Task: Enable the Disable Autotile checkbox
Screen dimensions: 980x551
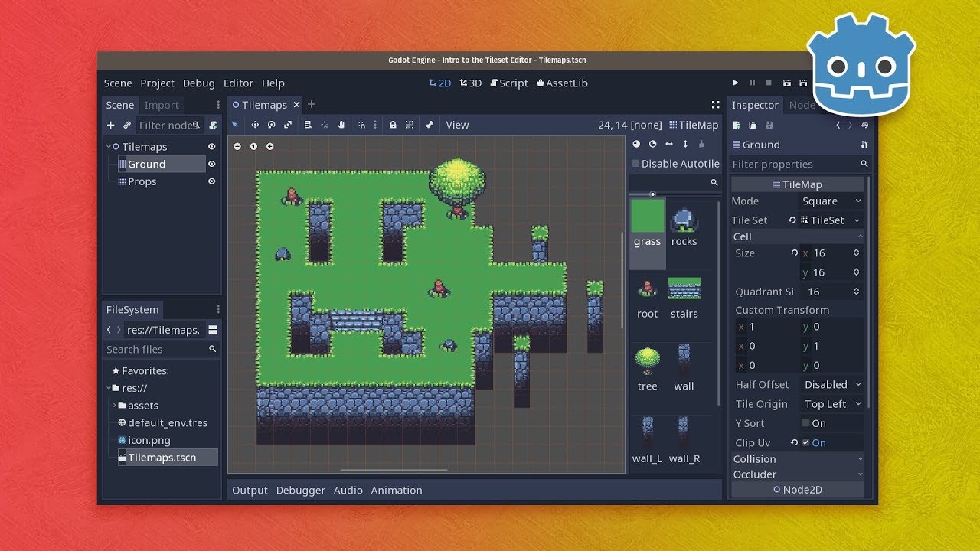Action: [635, 164]
